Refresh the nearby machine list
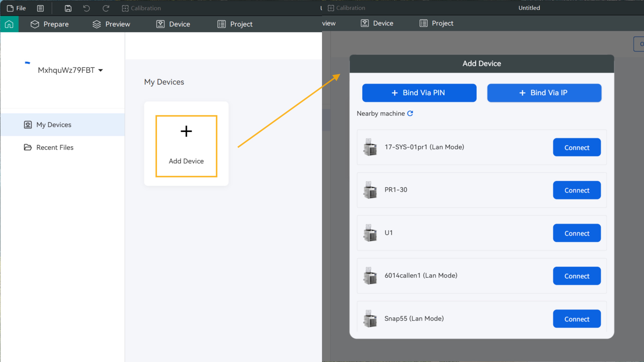Image resolution: width=644 pixels, height=362 pixels. click(410, 113)
